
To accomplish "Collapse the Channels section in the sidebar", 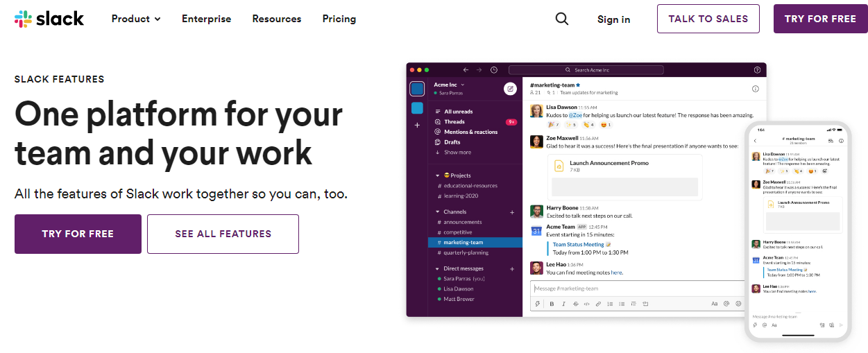I will [437, 212].
